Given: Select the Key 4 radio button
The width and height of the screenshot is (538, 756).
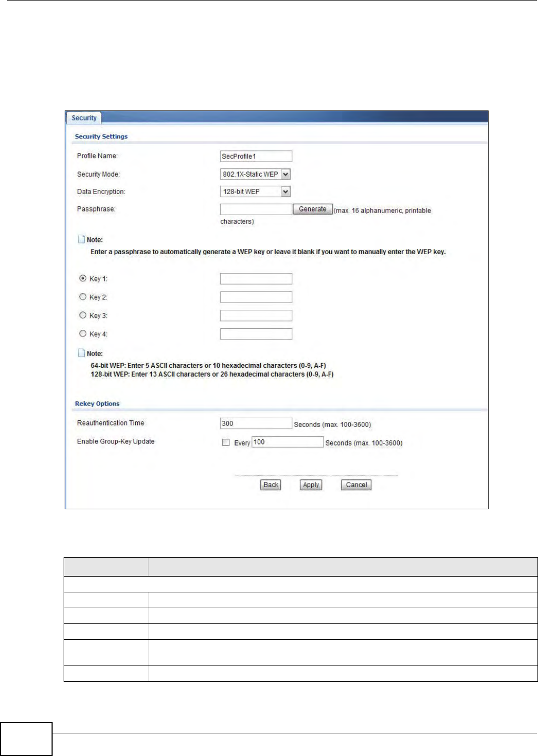Looking at the screenshot, I should coord(83,334).
